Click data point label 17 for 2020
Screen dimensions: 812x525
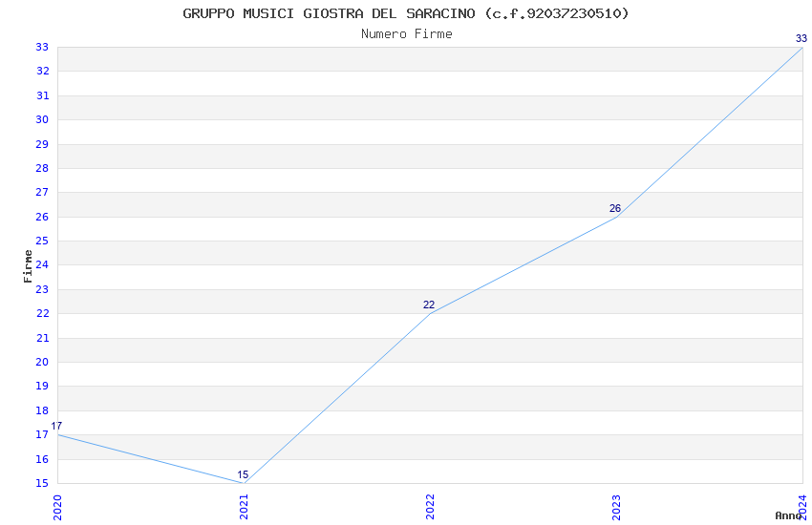[56, 427]
